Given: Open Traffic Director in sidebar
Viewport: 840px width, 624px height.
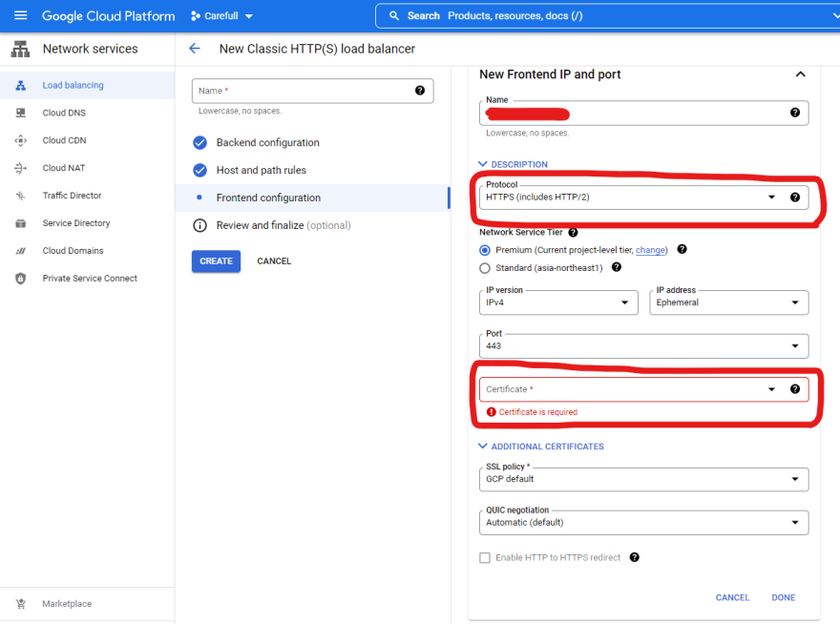Looking at the screenshot, I should tap(87, 196).
